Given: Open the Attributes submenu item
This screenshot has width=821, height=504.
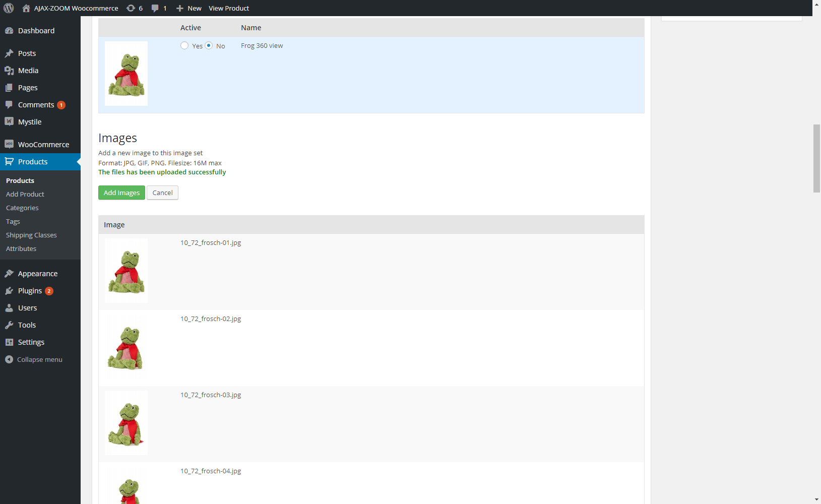Looking at the screenshot, I should [x=21, y=248].
